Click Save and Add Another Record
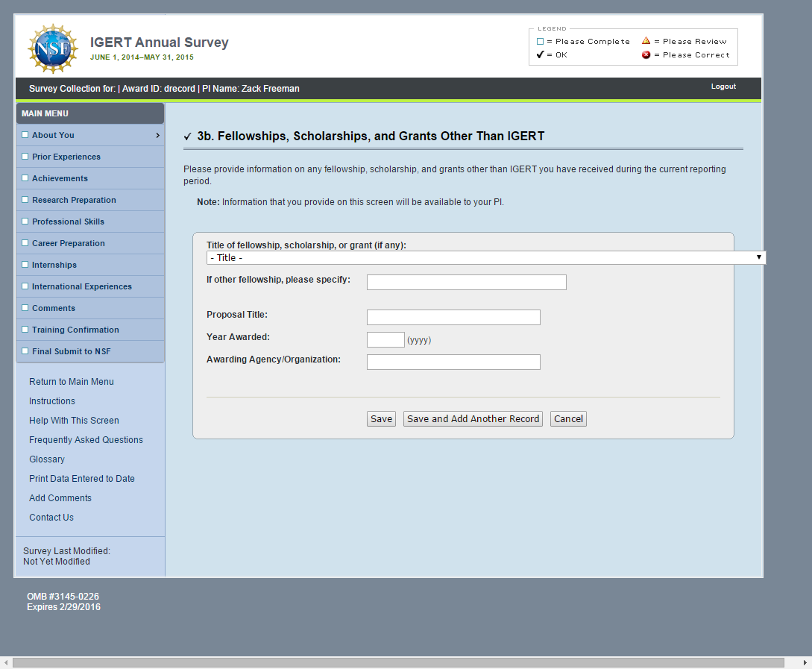The width and height of the screenshot is (812, 669). [x=473, y=419]
